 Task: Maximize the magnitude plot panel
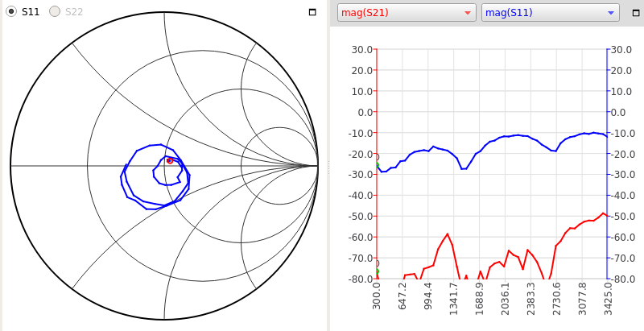click(x=637, y=12)
